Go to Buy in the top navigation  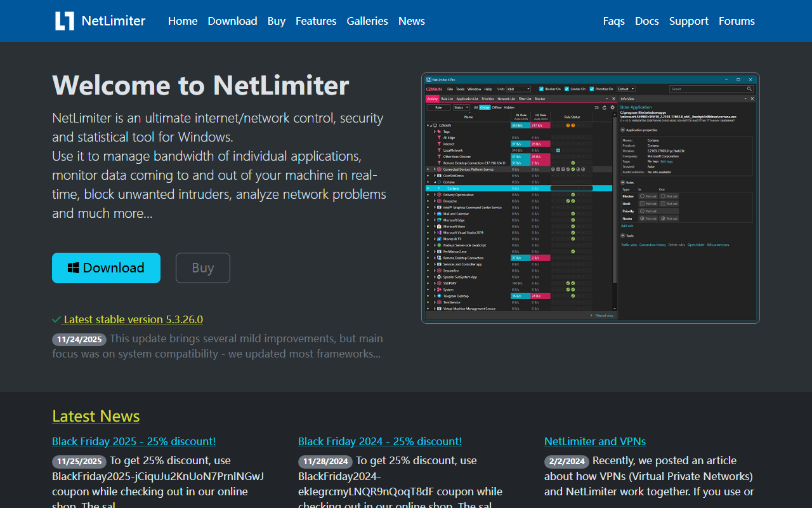[x=277, y=21]
